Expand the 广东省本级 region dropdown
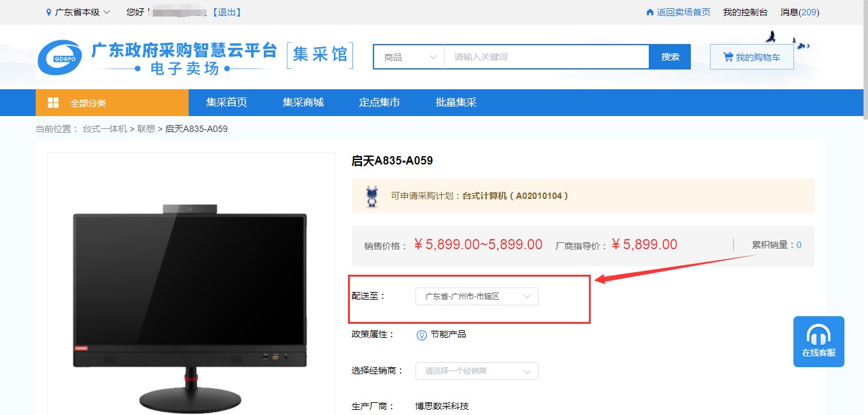Screen dimensions: 868x415 (x=78, y=12)
